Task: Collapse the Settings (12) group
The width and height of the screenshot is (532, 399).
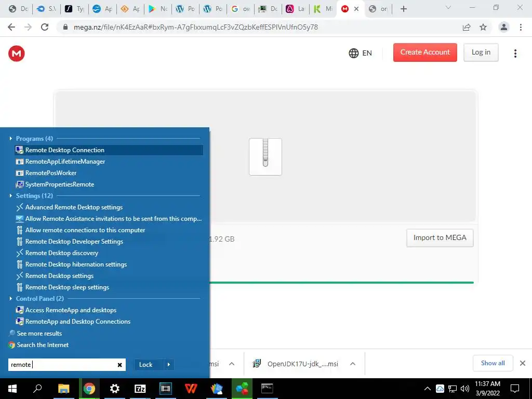Action: click(10, 196)
